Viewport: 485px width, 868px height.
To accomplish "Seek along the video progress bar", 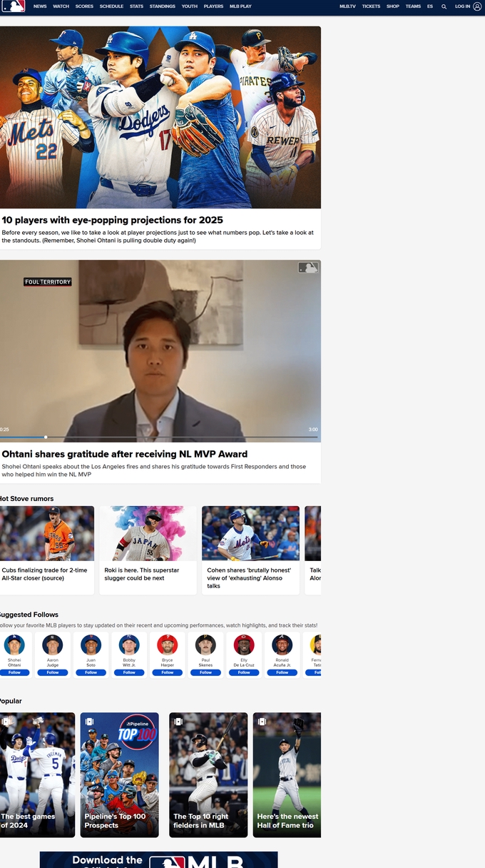I will coord(160,437).
